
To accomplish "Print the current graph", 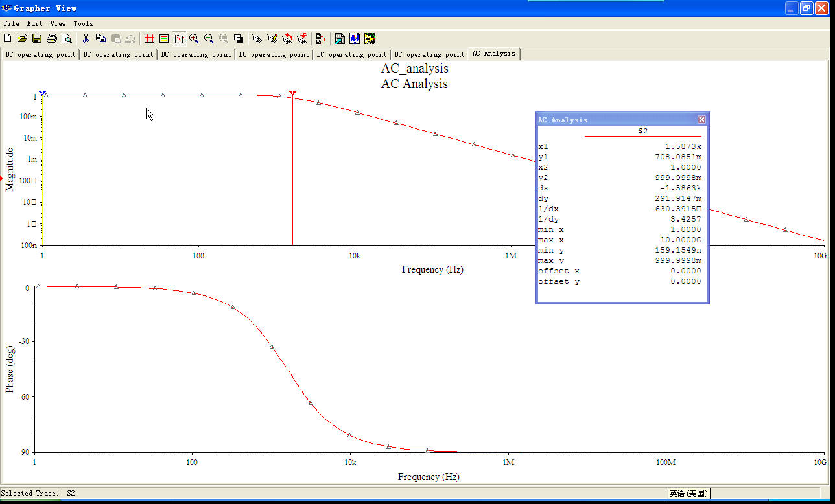I will point(52,39).
